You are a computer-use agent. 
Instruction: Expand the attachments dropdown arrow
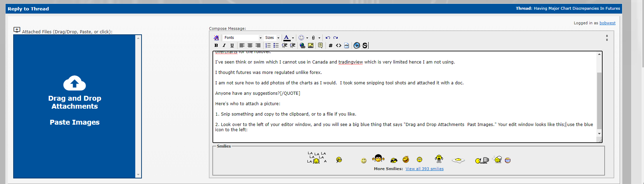pos(319,38)
